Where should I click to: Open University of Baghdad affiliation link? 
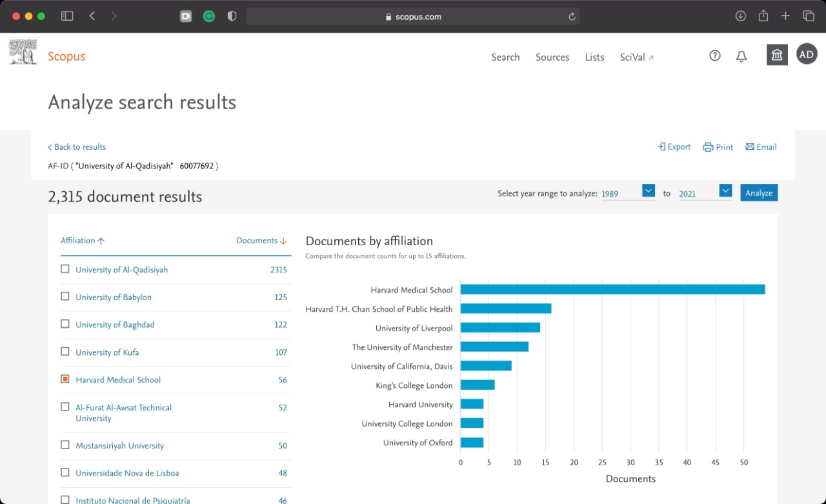click(x=115, y=325)
